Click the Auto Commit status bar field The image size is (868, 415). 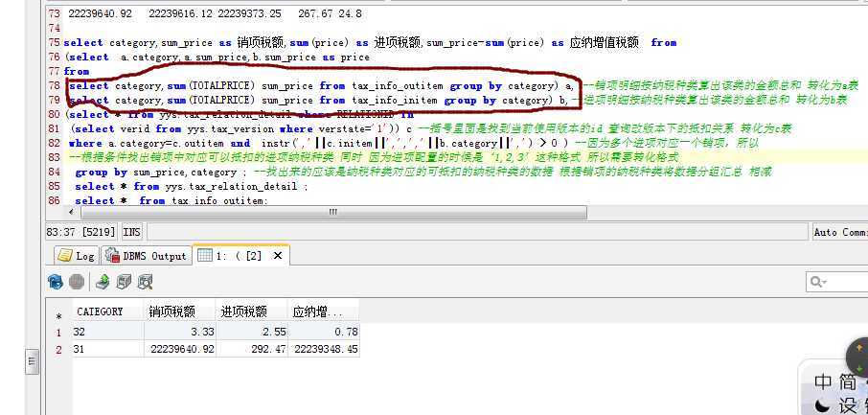[840, 232]
